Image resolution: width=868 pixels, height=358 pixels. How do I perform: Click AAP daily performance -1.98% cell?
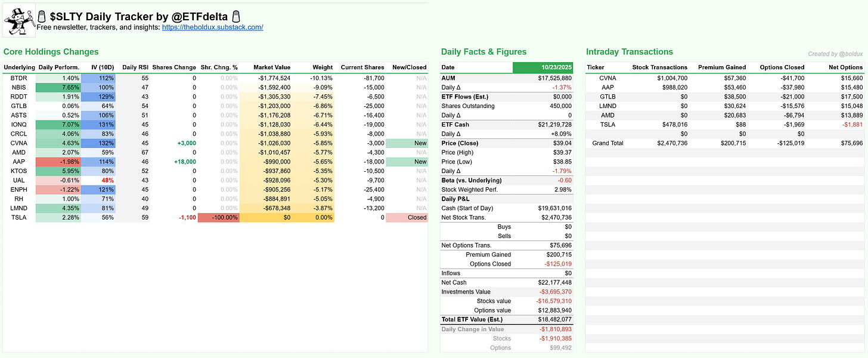click(58, 162)
